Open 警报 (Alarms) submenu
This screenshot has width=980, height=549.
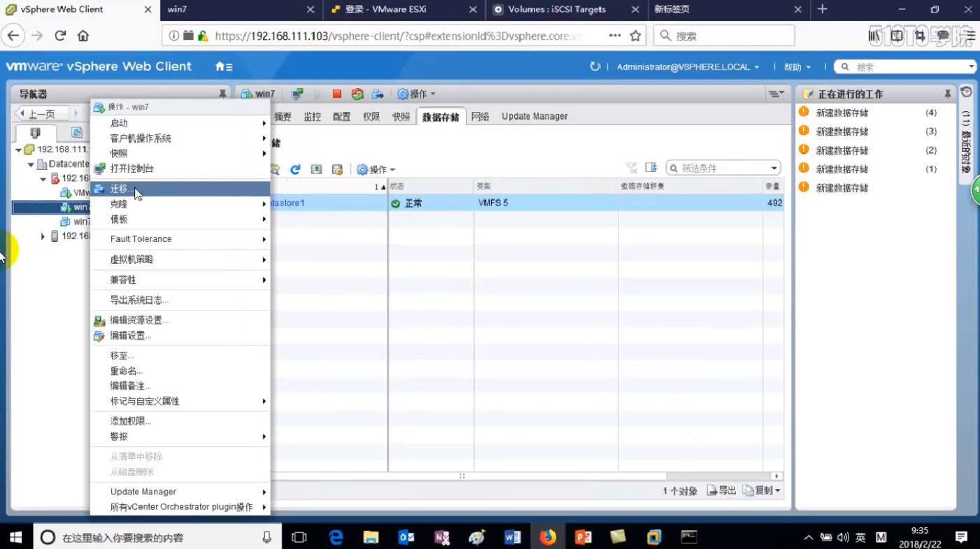(180, 436)
